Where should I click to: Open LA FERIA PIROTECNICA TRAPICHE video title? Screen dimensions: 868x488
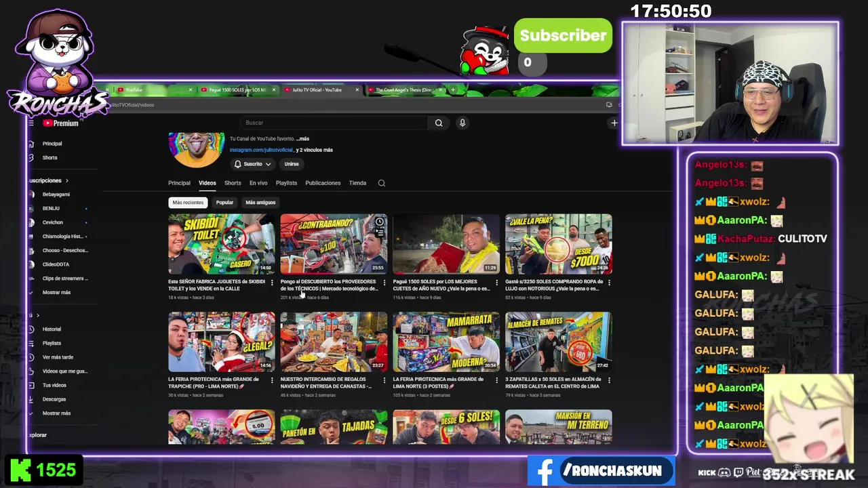coord(214,383)
